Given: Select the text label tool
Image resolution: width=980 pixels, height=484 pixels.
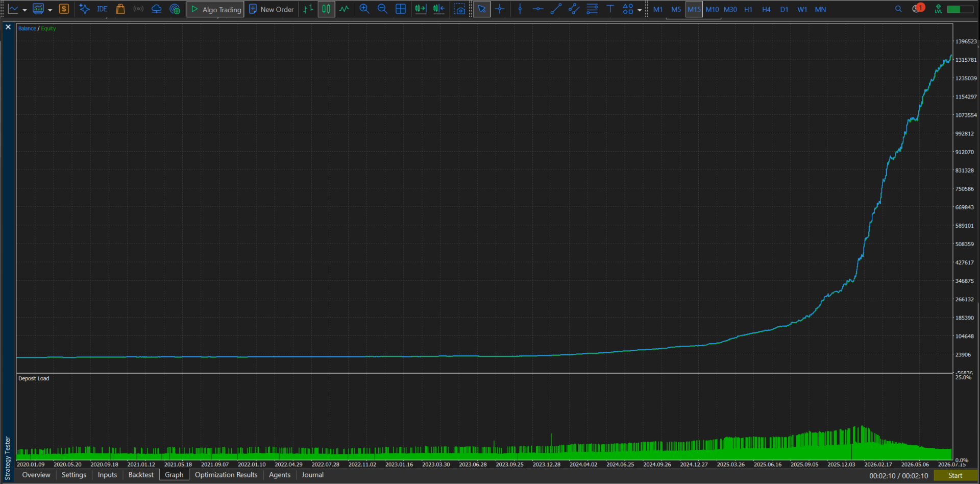Looking at the screenshot, I should [x=610, y=9].
